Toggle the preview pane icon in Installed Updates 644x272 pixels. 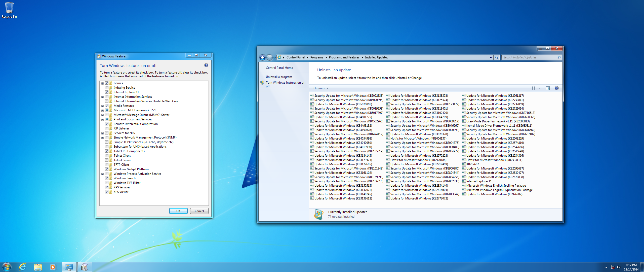(548, 88)
